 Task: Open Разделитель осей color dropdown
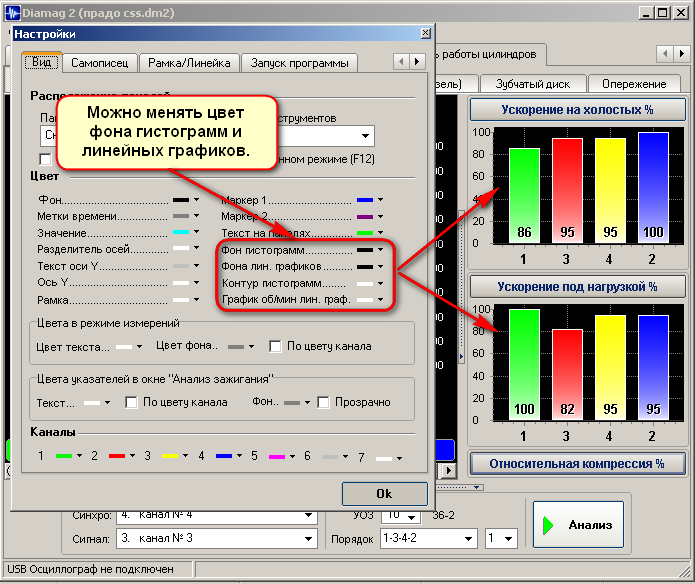click(196, 248)
